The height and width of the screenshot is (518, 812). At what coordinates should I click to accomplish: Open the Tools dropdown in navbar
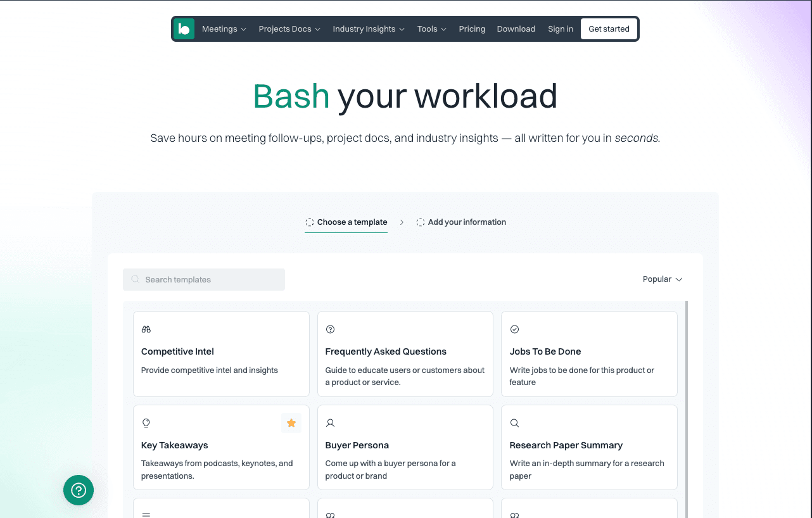click(431, 29)
